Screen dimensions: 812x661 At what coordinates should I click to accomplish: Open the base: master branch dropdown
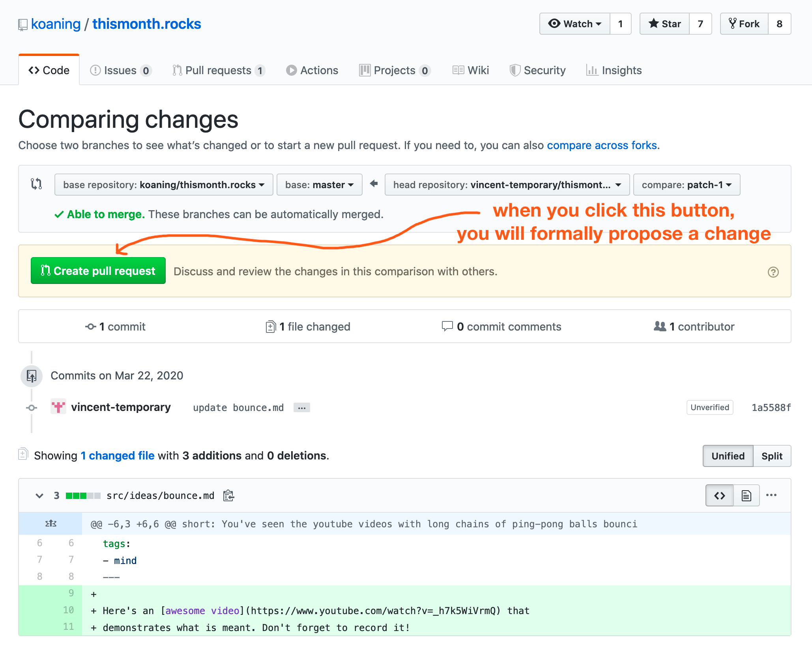pyautogui.click(x=319, y=185)
